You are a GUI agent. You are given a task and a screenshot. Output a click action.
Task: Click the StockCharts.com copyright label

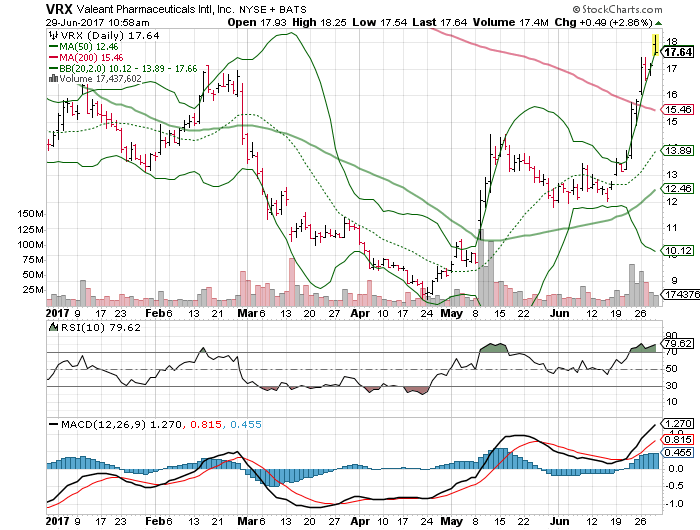coord(618,9)
